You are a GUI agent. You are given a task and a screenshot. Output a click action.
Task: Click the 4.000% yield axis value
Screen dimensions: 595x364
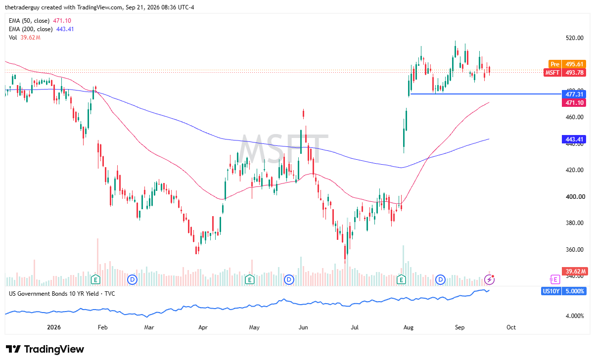(574, 316)
